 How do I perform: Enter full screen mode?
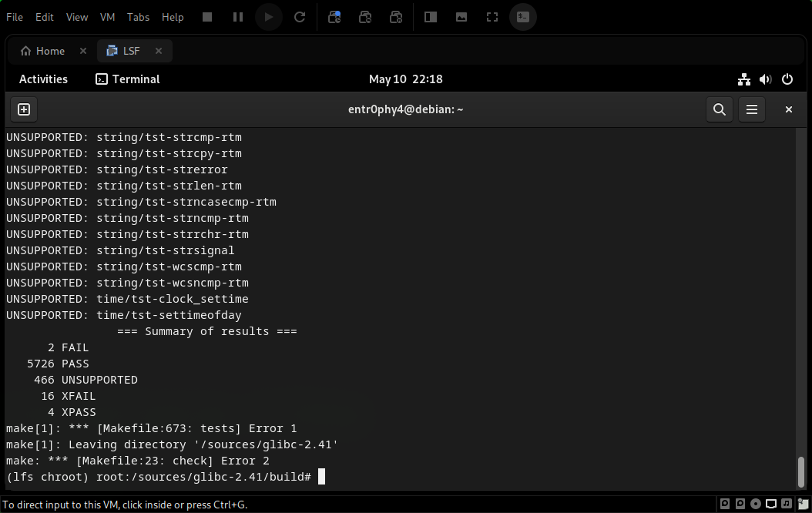[492, 17]
